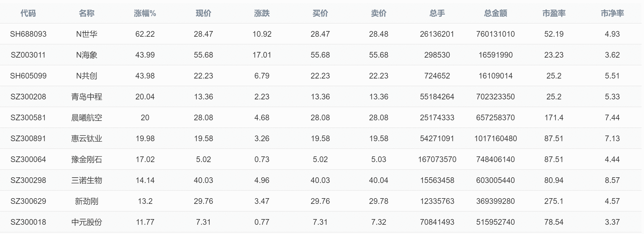Click the 总金额 column header
The height and width of the screenshot is (234, 644).
point(495,13)
